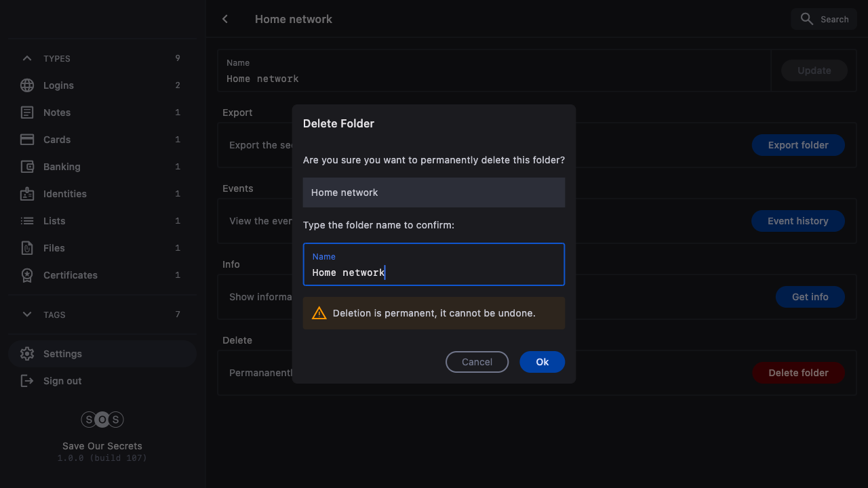The image size is (868, 488).
Task: Click the Files attachment icon
Action: tap(27, 248)
